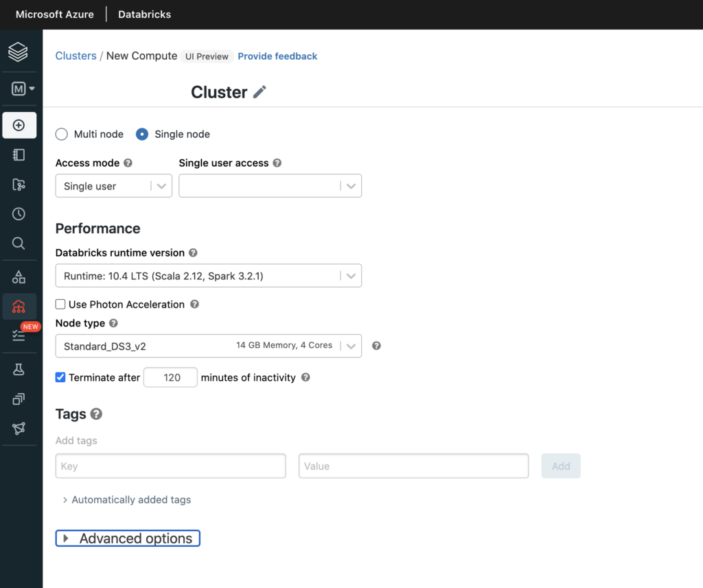Enable Use Photon Acceleration checkbox

click(x=60, y=305)
